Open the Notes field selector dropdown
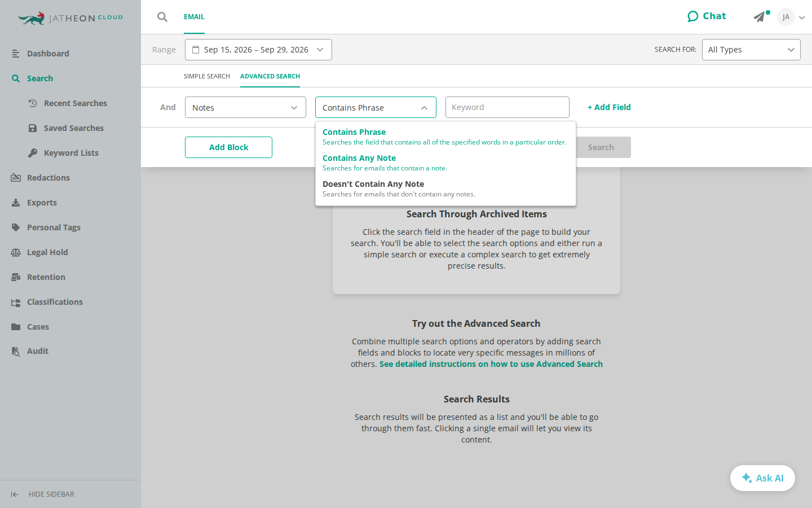This screenshot has height=508, width=812. click(245, 107)
